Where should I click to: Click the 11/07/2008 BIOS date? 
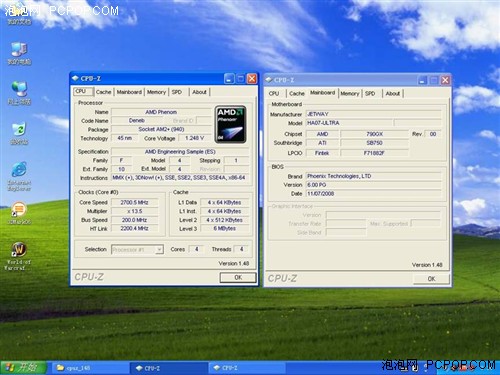(373, 194)
